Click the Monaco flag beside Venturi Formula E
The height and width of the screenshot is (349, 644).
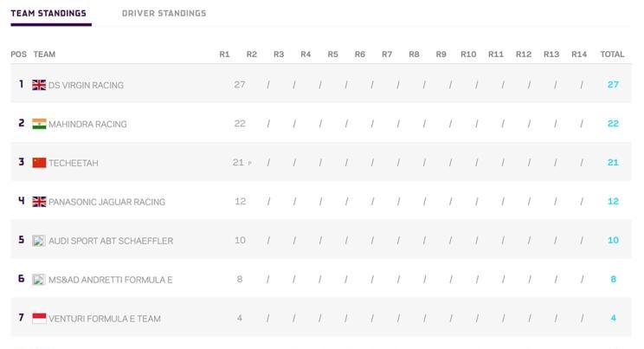(39, 318)
